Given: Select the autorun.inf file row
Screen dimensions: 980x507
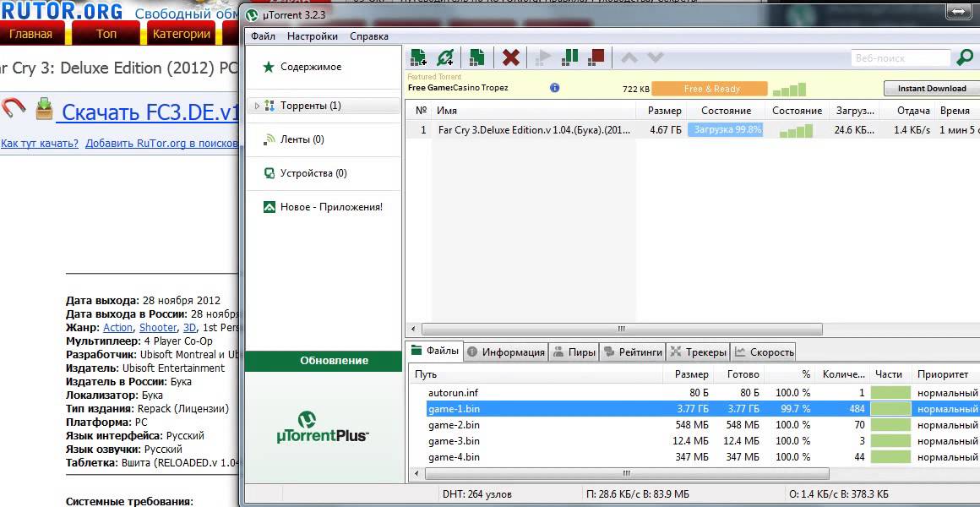Looking at the screenshot, I should click(x=694, y=393).
